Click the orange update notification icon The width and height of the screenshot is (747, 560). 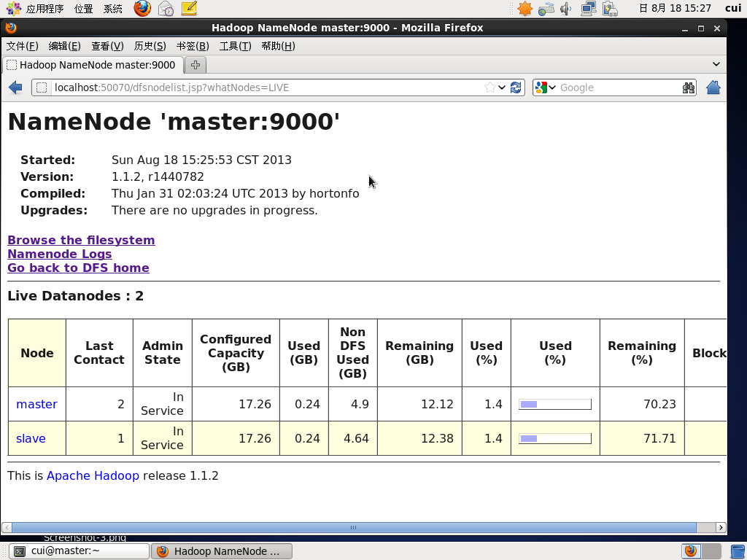(525, 9)
